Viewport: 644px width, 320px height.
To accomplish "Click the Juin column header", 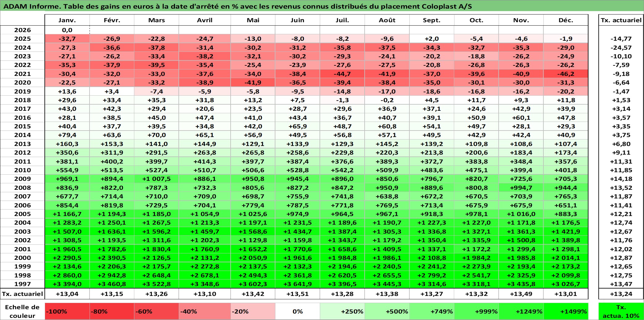I will pyautogui.click(x=298, y=20).
